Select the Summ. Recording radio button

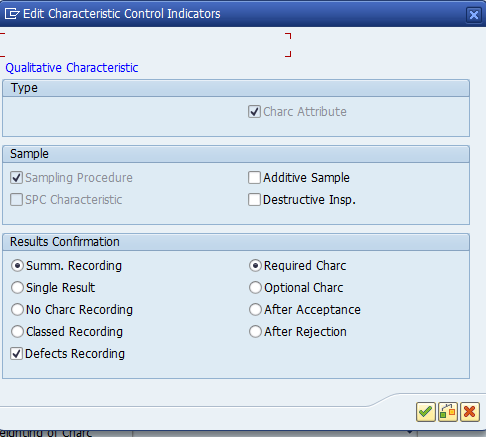(x=17, y=266)
